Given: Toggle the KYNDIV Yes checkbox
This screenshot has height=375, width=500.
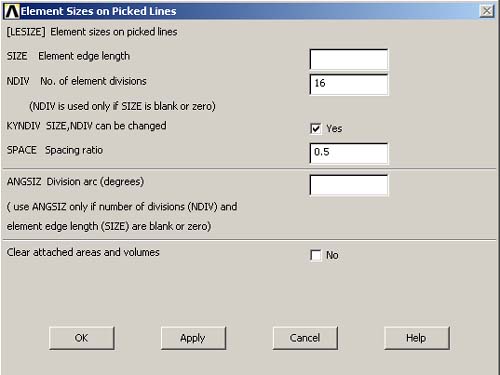Looking at the screenshot, I should point(316,129).
